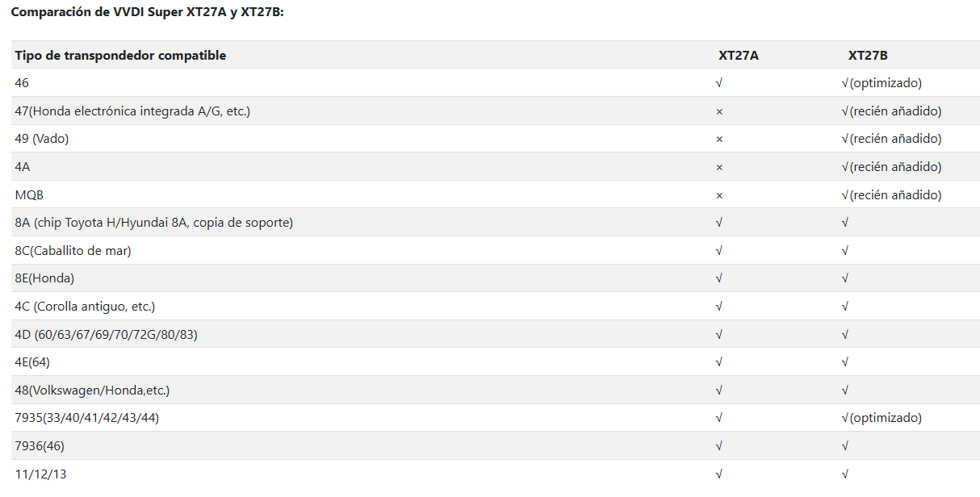980x497 pixels.
Task: Click the XT27B check mark in the 11/12/13 row
Action: (845, 474)
